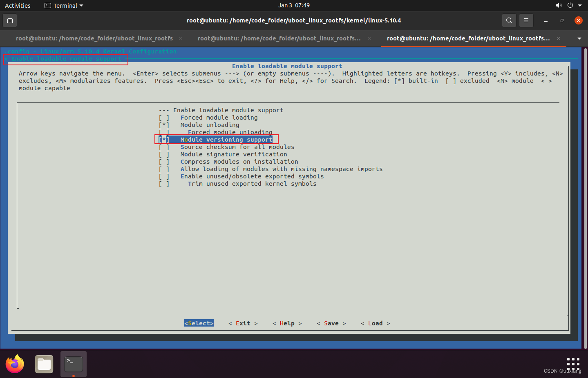Toggle Enable unused/obsolete exported symbols checkbox
This screenshot has height=378, width=588.
164,176
